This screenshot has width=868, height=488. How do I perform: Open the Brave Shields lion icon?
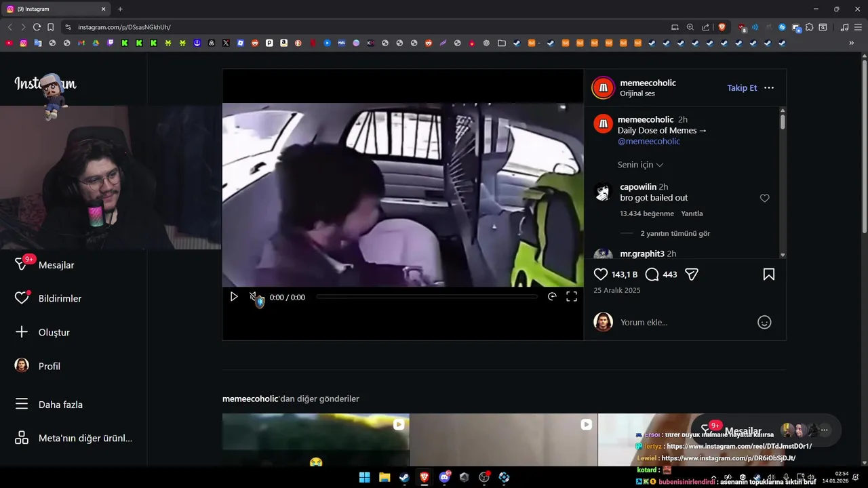click(x=722, y=27)
